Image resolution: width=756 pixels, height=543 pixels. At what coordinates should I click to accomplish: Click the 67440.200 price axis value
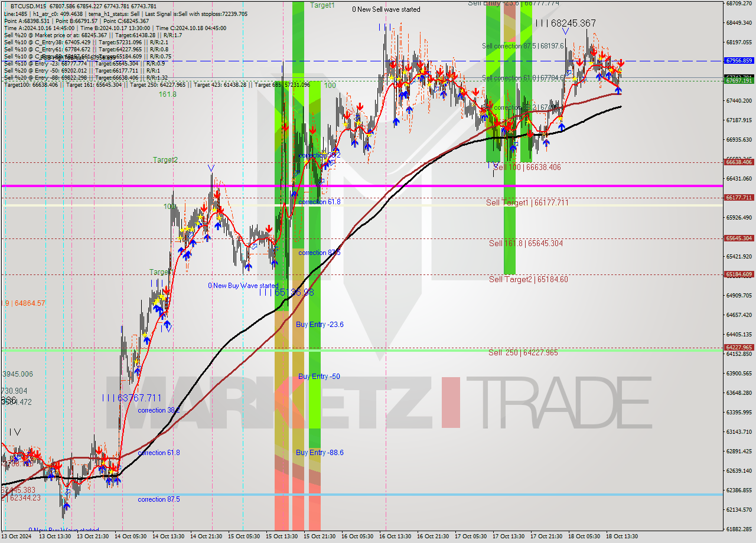tap(739, 101)
